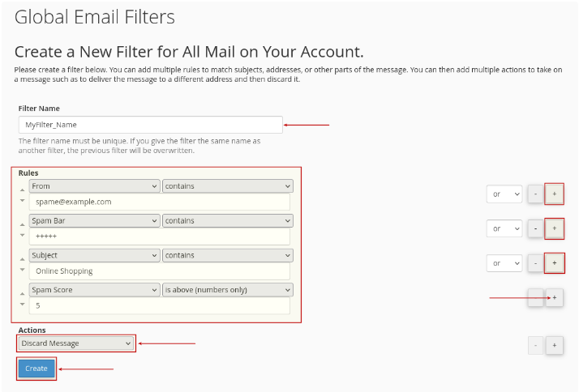The image size is (579, 392).
Task: Expand the Discard Message action dropdown
Action: [76, 343]
